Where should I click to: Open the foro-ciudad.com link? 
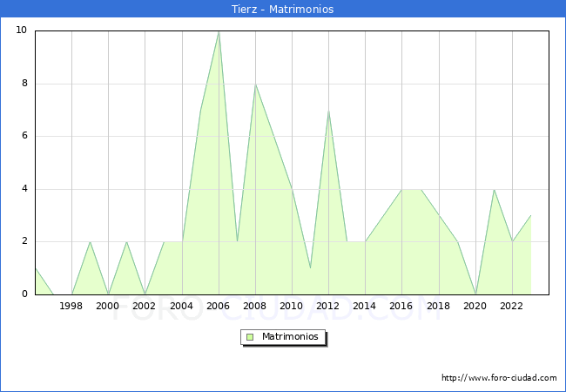[x=499, y=378]
